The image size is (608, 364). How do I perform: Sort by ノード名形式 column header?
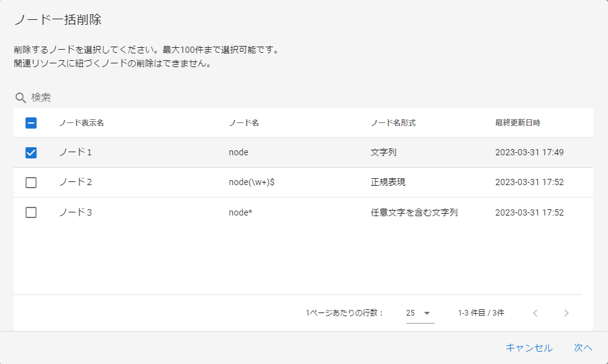[x=392, y=123]
